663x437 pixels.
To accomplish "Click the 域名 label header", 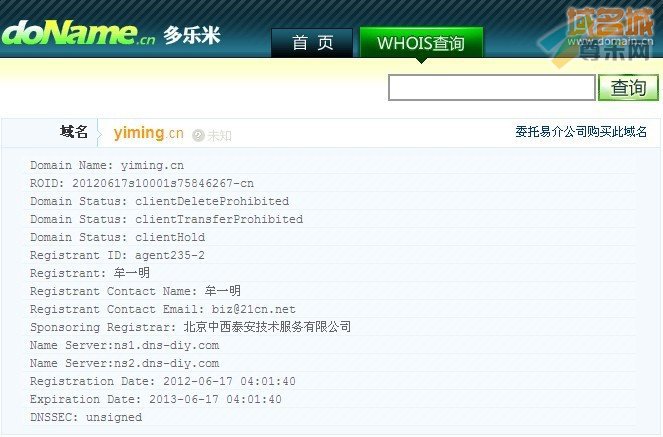I will point(74,132).
